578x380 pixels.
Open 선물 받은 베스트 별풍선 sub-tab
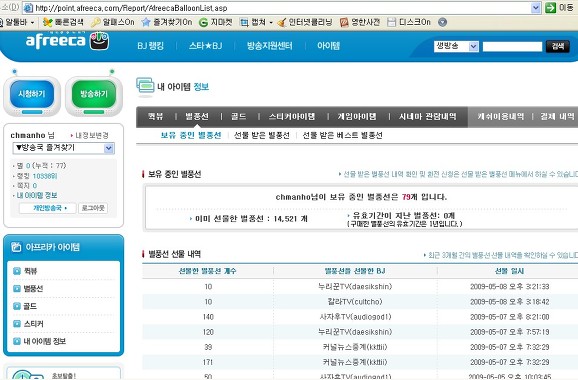[342, 135]
